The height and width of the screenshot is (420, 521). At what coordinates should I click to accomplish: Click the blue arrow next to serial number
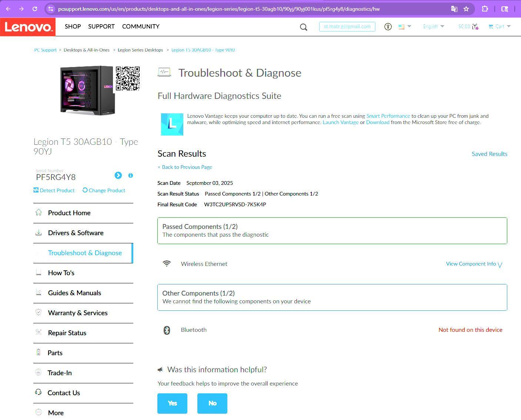tap(118, 176)
